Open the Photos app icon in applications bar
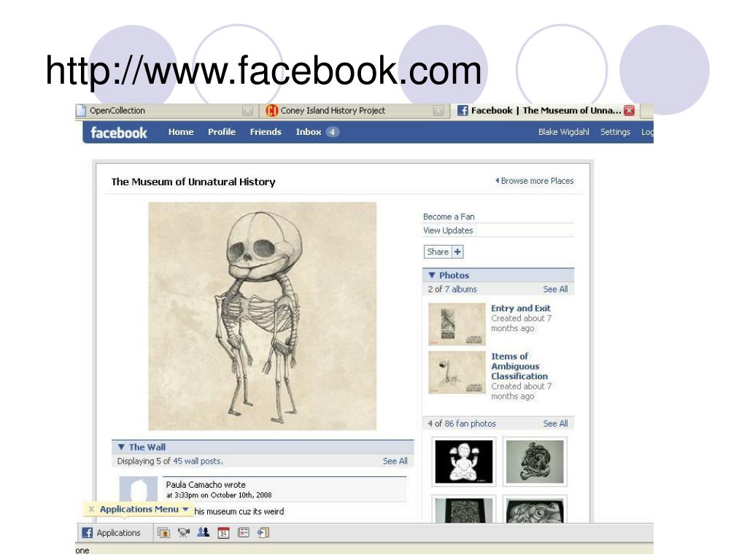This screenshot has width=747, height=560. click(164, 533)
